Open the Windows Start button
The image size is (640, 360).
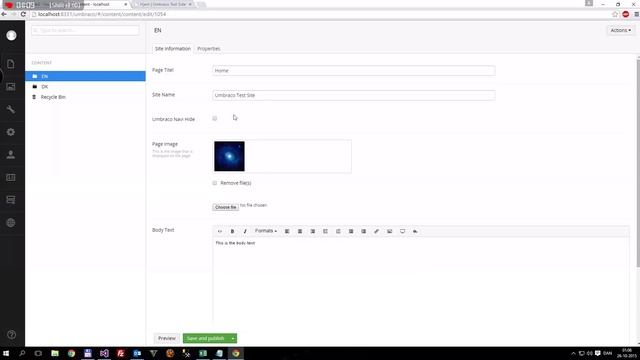pos(6,353)
